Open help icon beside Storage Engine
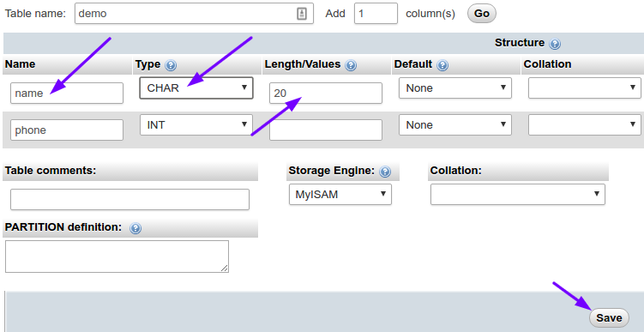Viewport: 644px width, 332px height. (x=385, y=172)
